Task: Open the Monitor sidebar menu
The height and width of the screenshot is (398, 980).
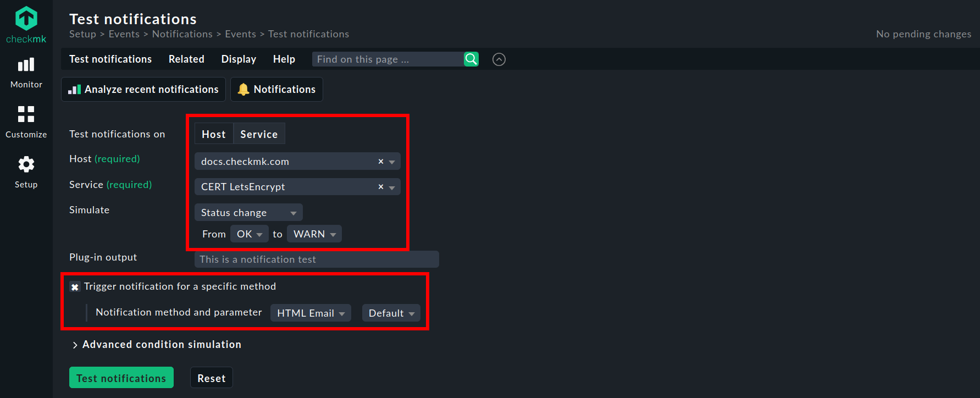Action: point(26,73)
